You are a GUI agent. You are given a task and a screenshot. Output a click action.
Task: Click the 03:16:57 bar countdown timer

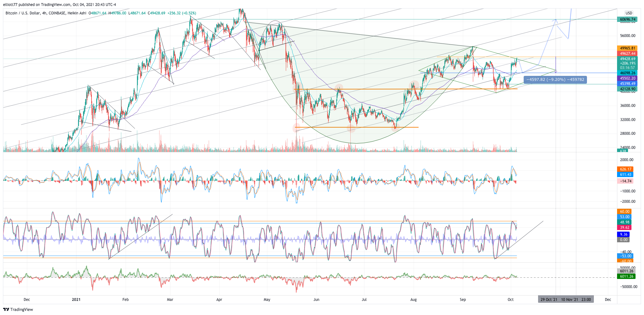(x=628, y=68)
